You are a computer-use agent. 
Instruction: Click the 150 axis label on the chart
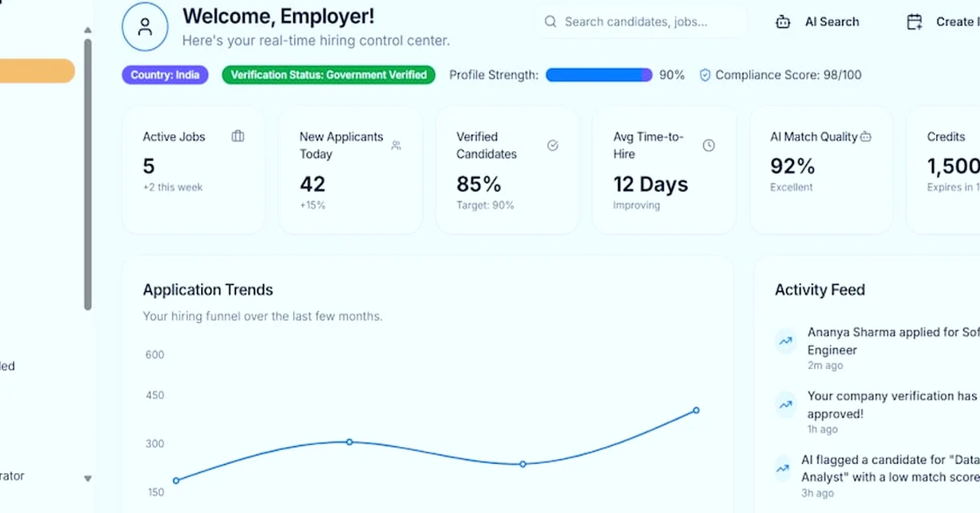click(154, 492)
